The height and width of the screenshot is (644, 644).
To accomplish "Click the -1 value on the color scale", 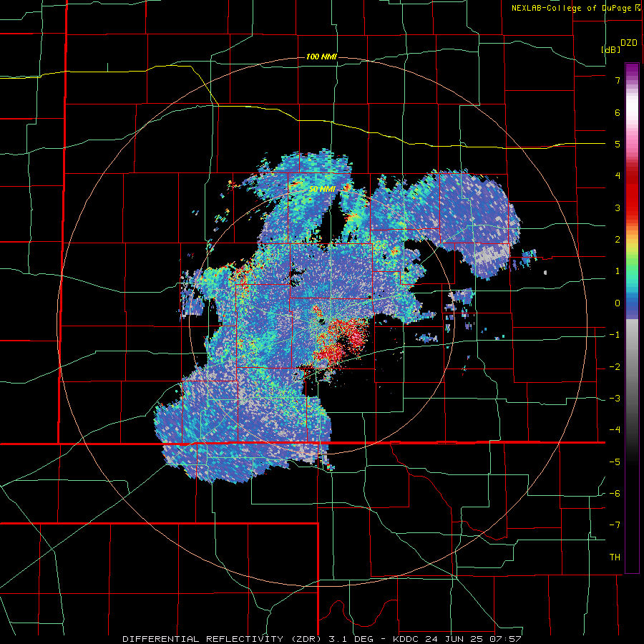I will (x=615, y=335).
